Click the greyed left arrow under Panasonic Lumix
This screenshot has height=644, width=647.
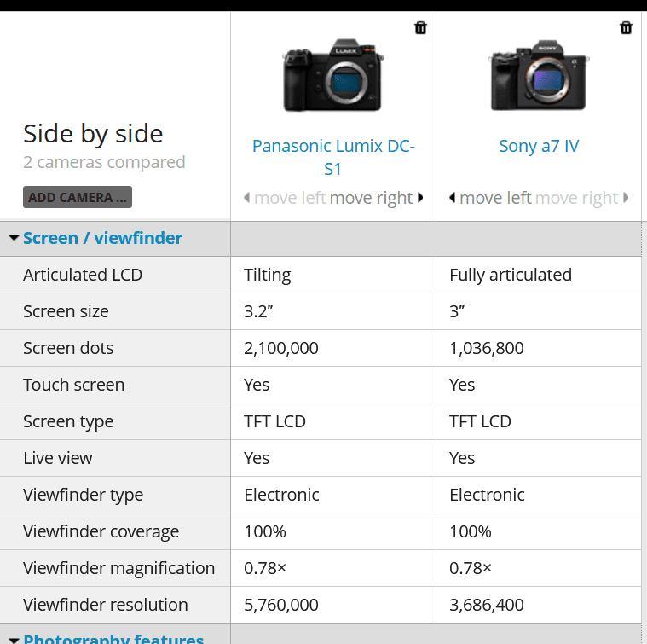click(246, 198)
